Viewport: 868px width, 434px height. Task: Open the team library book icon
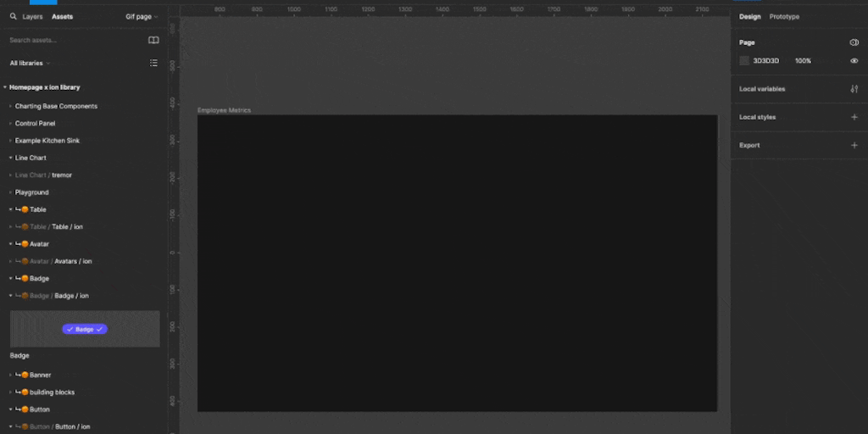point(154,41)
